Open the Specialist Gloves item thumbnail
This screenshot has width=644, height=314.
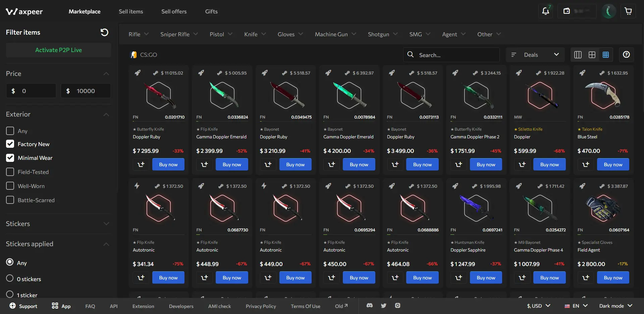[x=603, y=208]
